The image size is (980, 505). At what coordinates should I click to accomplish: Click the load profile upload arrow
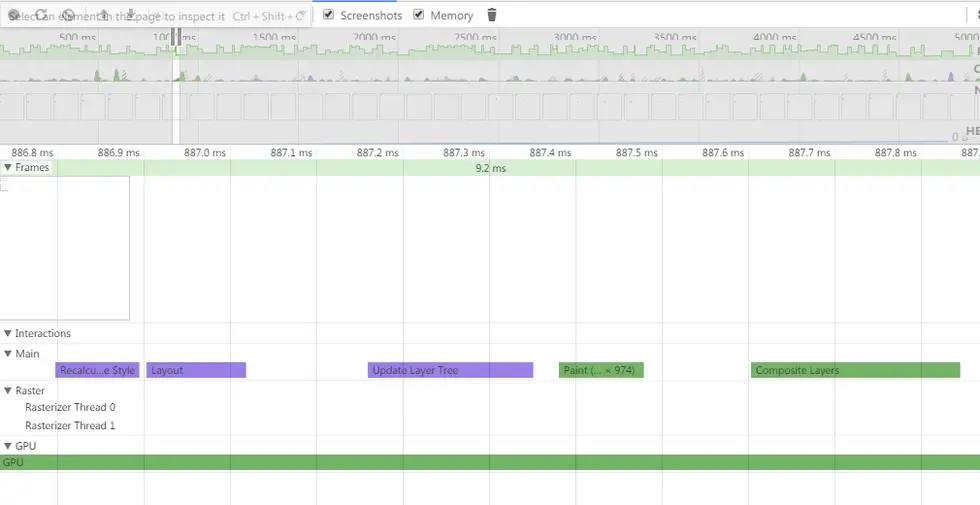coord(104,14)
